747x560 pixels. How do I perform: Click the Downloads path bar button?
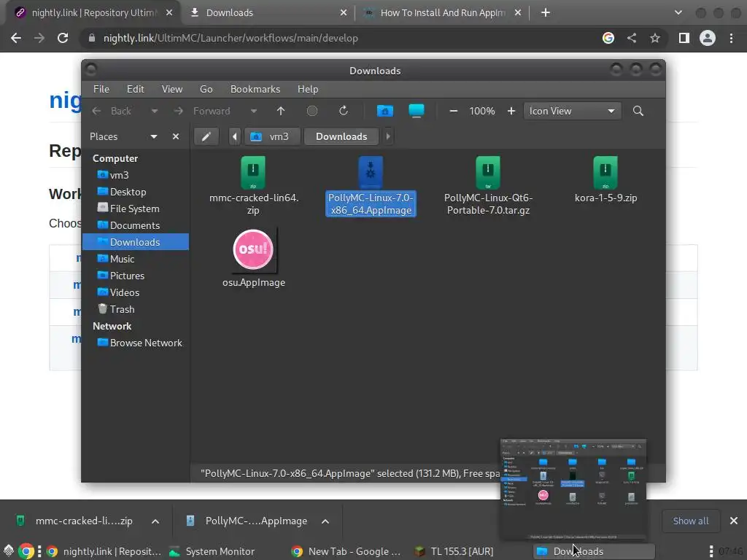coord(341,136)
